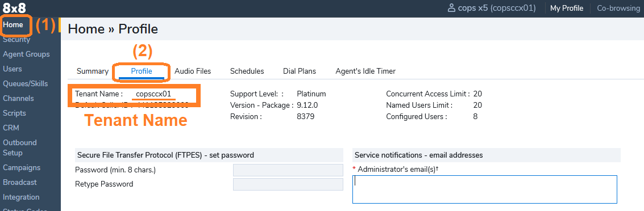Click the FTPES Password field
Image resolution: width=644 pixels, height=211 pixels.
(288, 170)
